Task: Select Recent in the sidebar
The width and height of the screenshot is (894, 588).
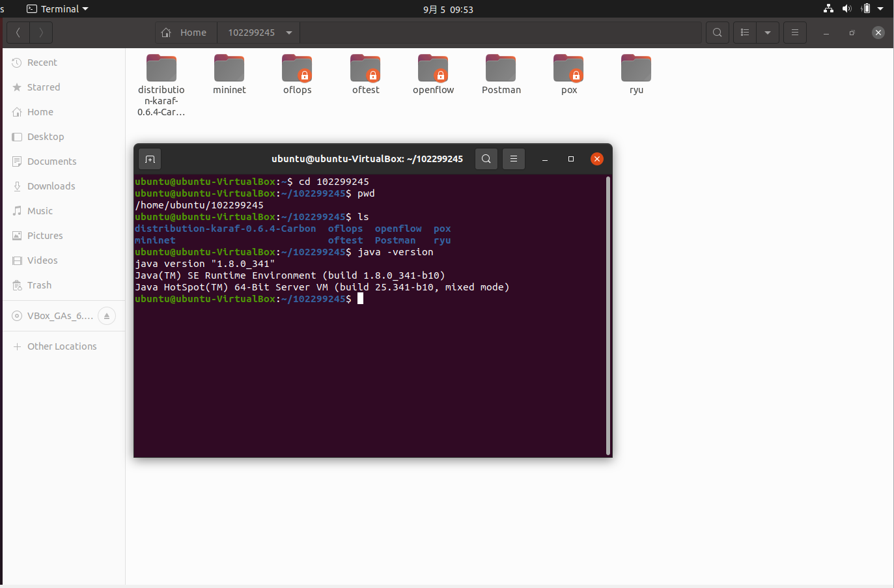Action: 64,63
